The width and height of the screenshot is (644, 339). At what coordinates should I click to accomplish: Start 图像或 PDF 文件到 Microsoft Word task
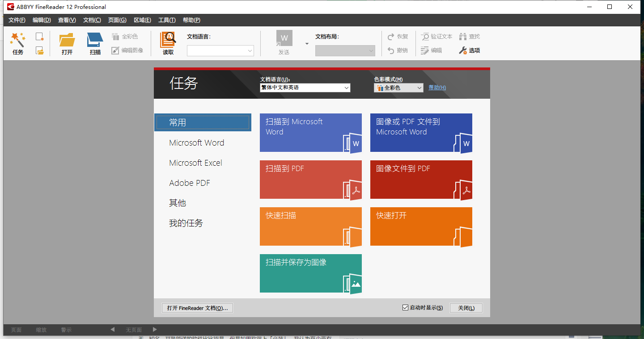(421, 133)
